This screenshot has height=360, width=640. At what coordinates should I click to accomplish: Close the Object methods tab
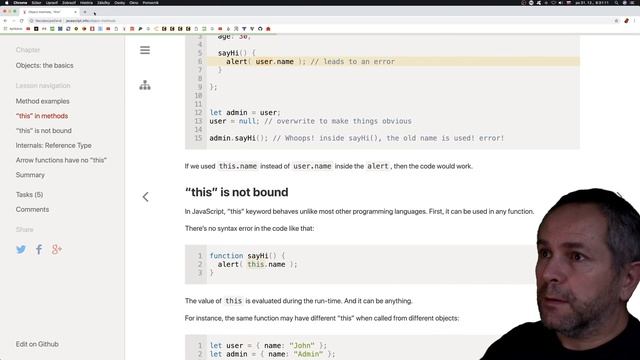pos(75,12)
